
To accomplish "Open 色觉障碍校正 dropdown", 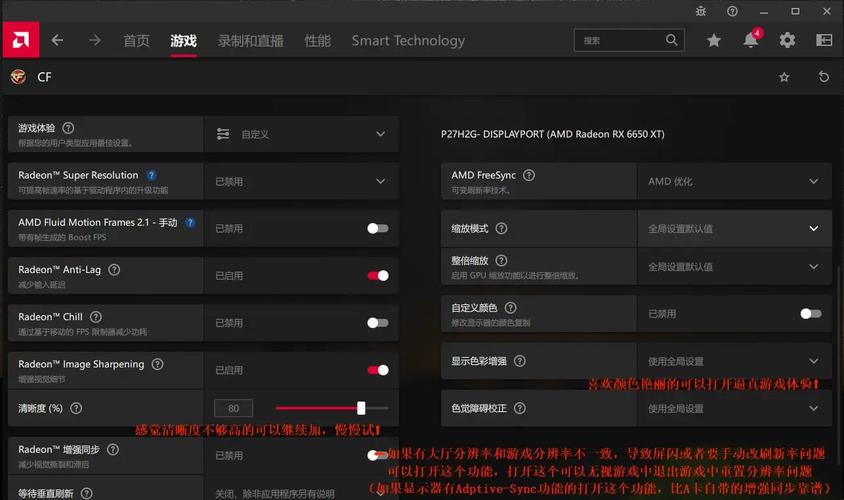I will tap(734, 408).
